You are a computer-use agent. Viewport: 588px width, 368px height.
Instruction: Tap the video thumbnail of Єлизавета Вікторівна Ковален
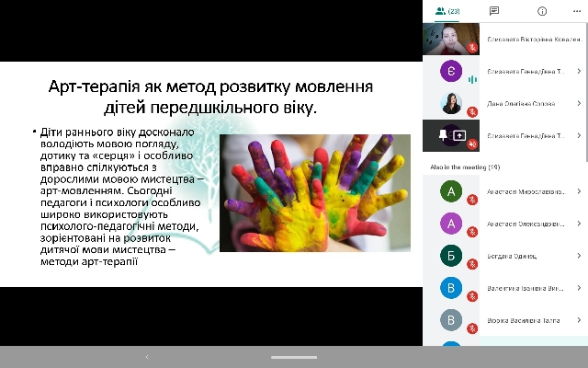(x=451, y=39)
